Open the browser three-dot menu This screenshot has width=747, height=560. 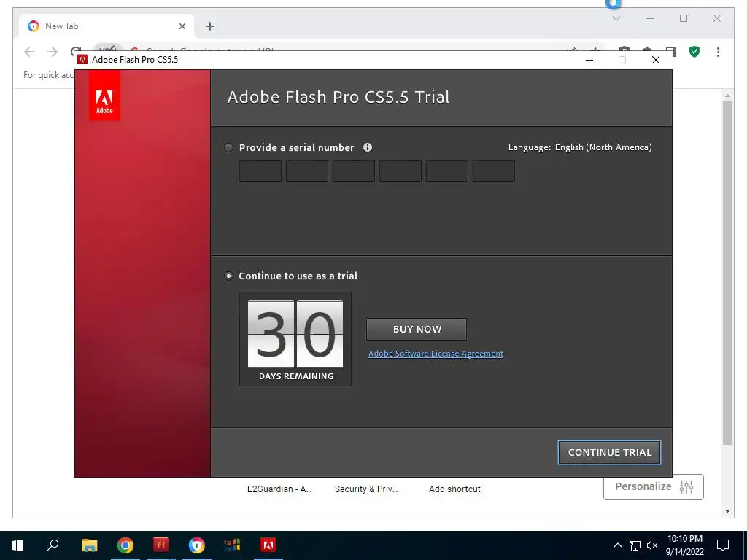(718, 52)
